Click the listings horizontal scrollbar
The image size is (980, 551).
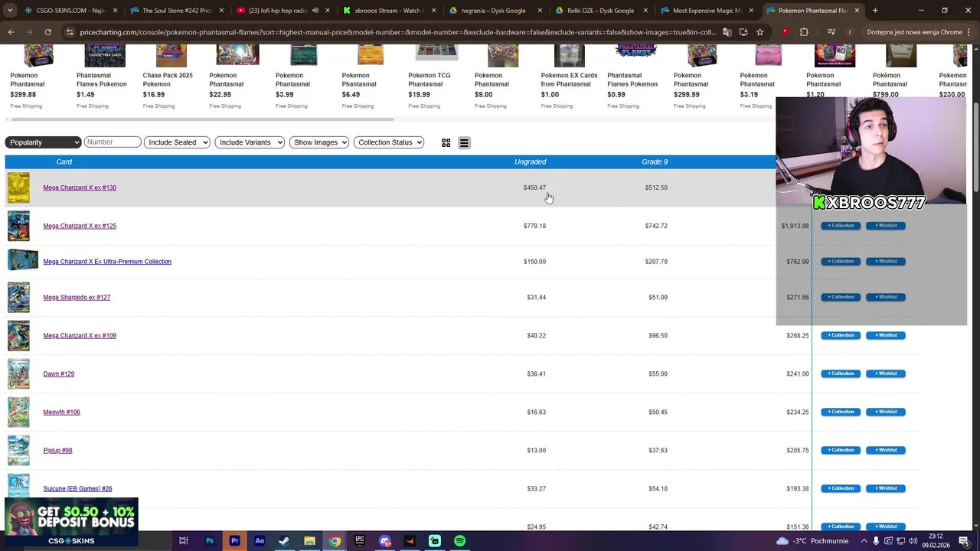tap(201, 119)
